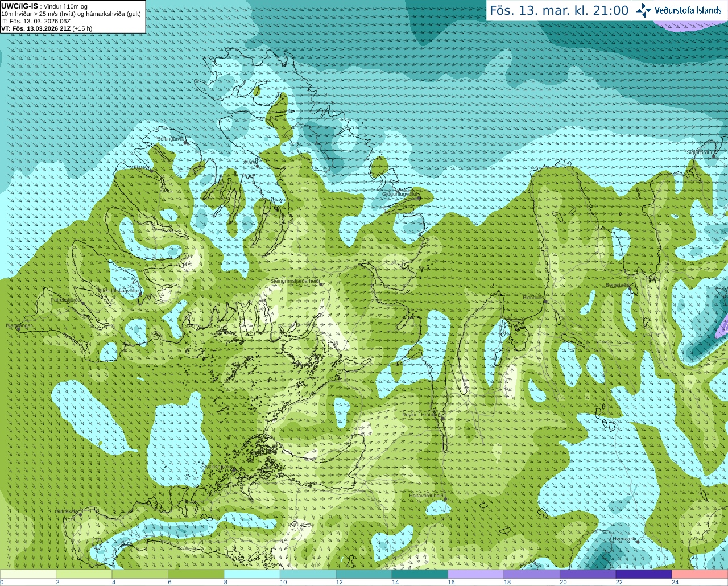Click the Stykkishólmur station label
This screenshot has height=586, width=728.
click(218, 467)
